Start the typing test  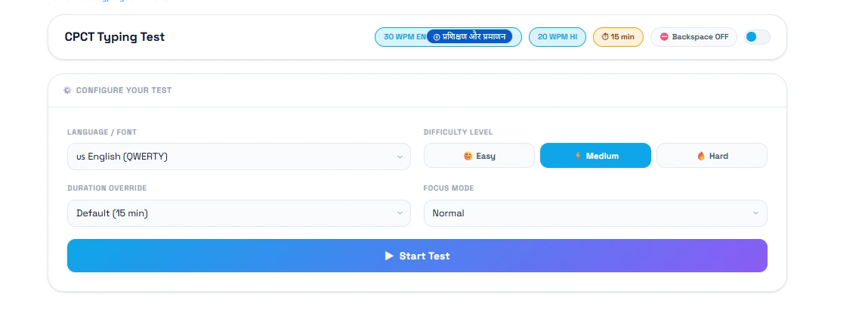(x=417, y=256)
